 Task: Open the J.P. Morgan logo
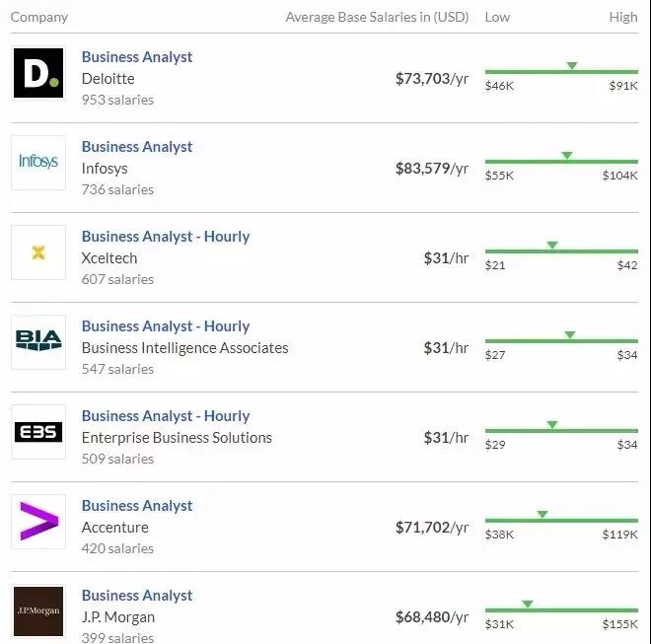[x=38, y=611]
